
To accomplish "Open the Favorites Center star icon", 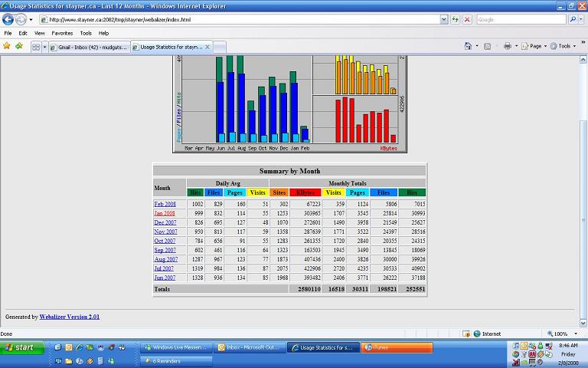I will pos(7,46).
